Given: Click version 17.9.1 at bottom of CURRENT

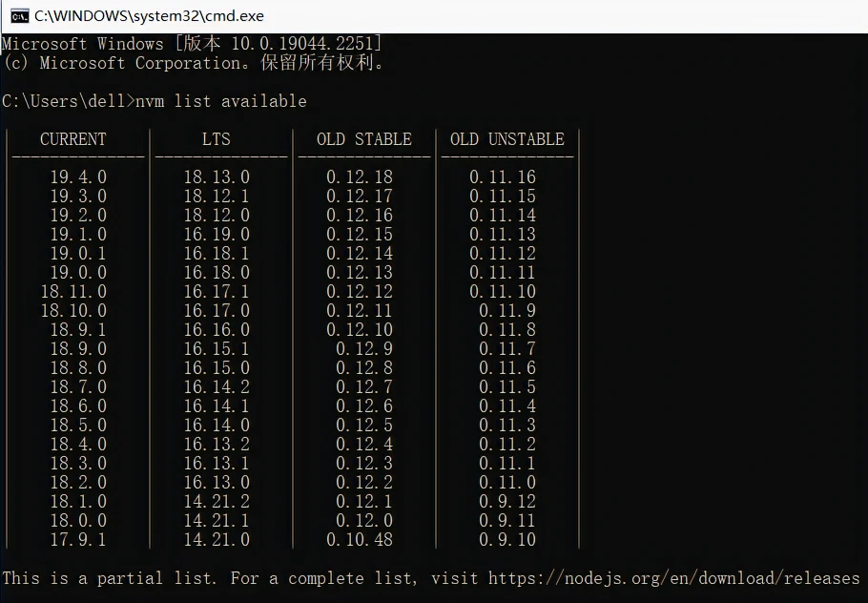Looking at the screenshot, I should tap(78, 540).
